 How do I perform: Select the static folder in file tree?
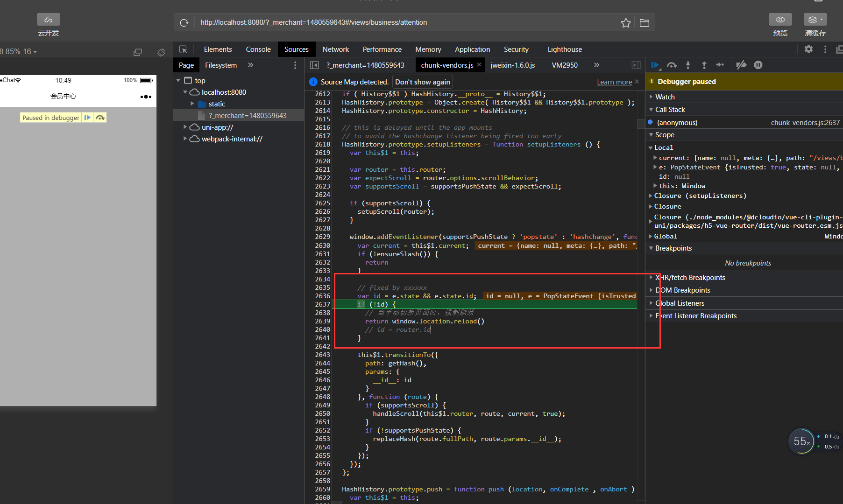pyautogui.click(x=217, y=104)
